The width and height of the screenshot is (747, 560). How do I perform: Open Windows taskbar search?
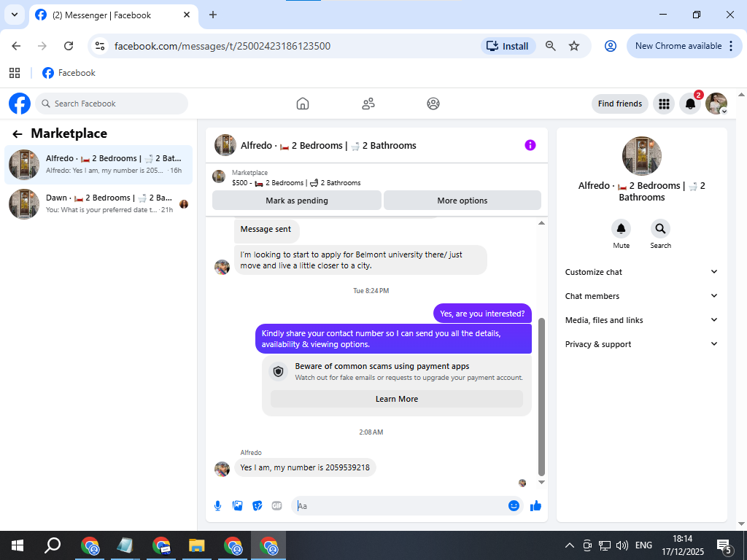coord(53,545)
